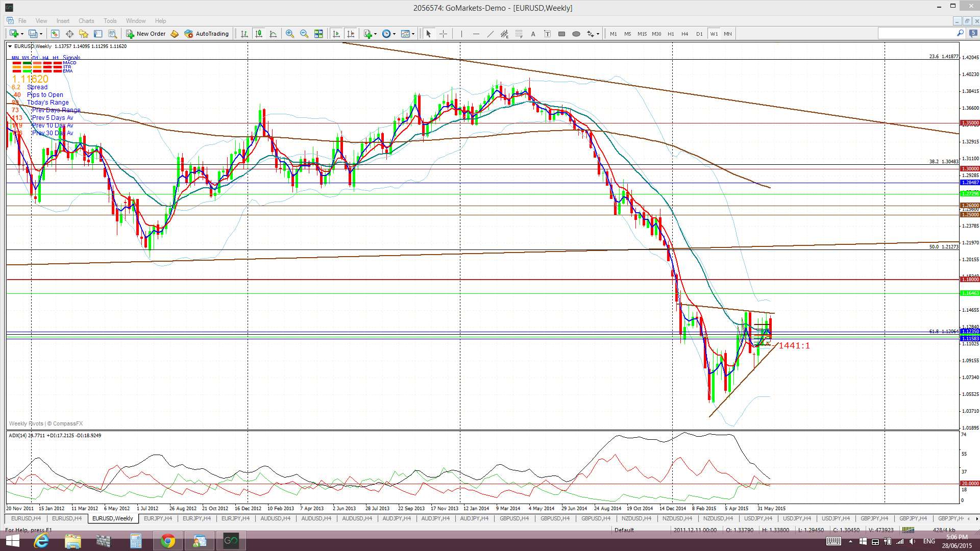Select the ellipse drawing tool
This screenshot has width=980, height=551.
pyautogui.click(x=576, y=34)
